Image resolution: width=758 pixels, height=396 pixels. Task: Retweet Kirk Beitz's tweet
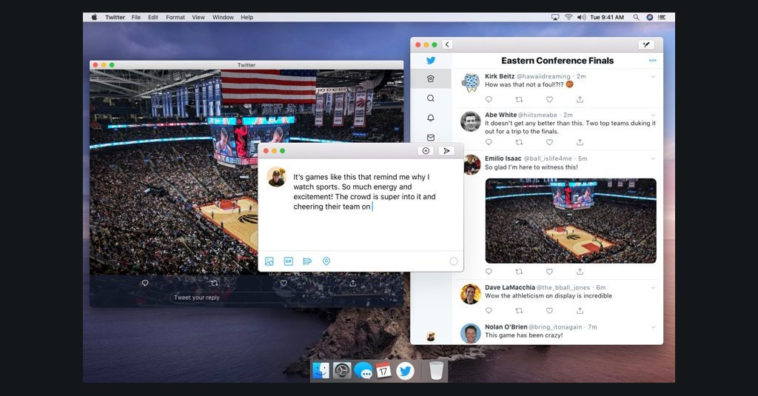pos(519,99)
